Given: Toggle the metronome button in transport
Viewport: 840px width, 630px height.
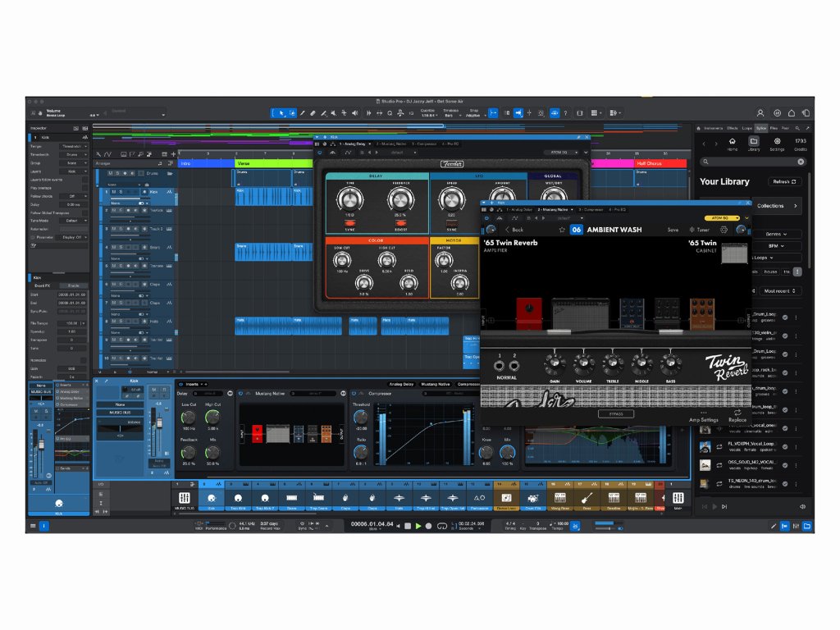Looking at the screenshot, I should 575,526.
